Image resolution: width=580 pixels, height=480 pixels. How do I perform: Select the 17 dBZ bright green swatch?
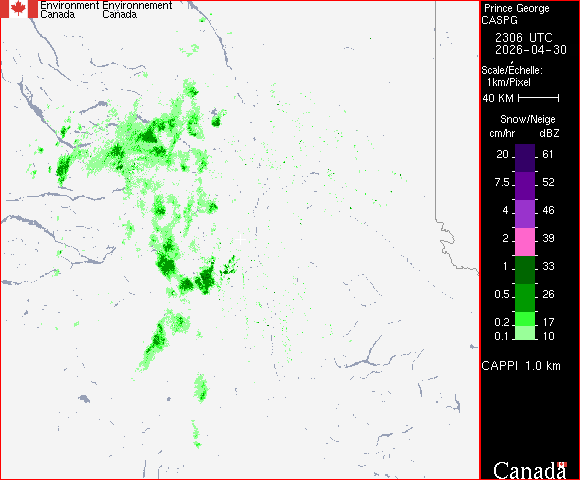pos(525,319)
